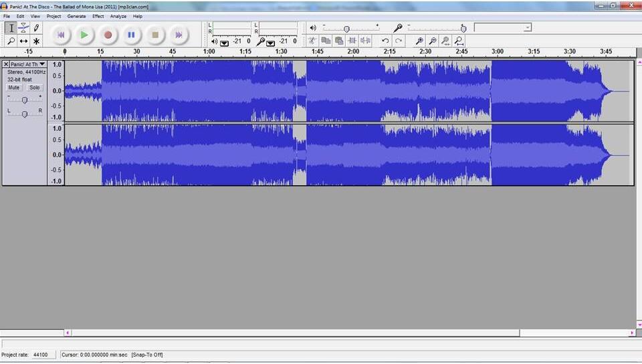Expand the output meter dropdown arrow
This screenshot has height=364, width=642.
[x=224, y=43]
